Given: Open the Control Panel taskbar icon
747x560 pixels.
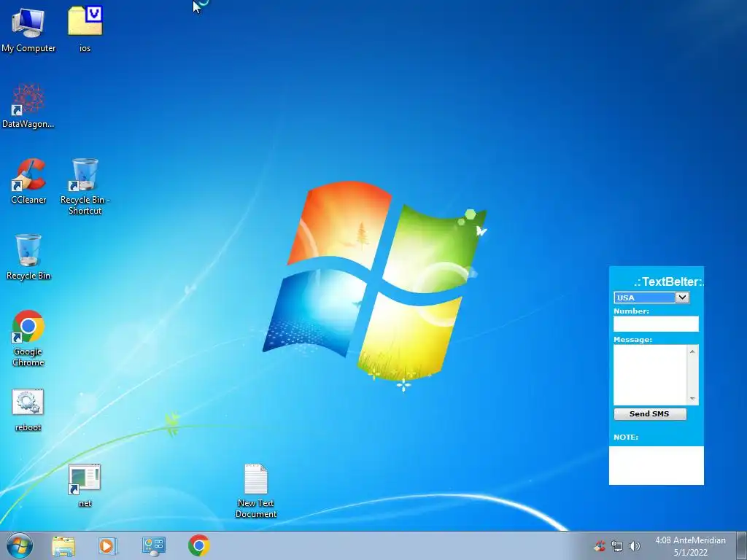Looking at the screenshot, I should tap(153, 545).
